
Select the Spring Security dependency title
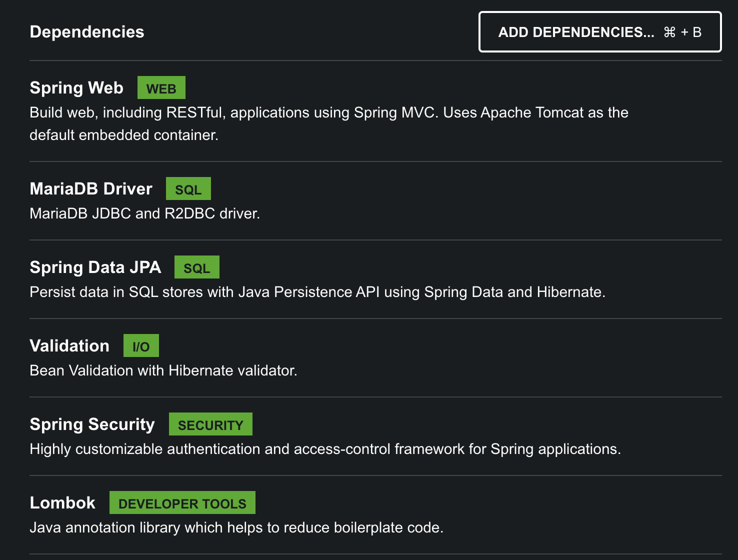point(92,424)
